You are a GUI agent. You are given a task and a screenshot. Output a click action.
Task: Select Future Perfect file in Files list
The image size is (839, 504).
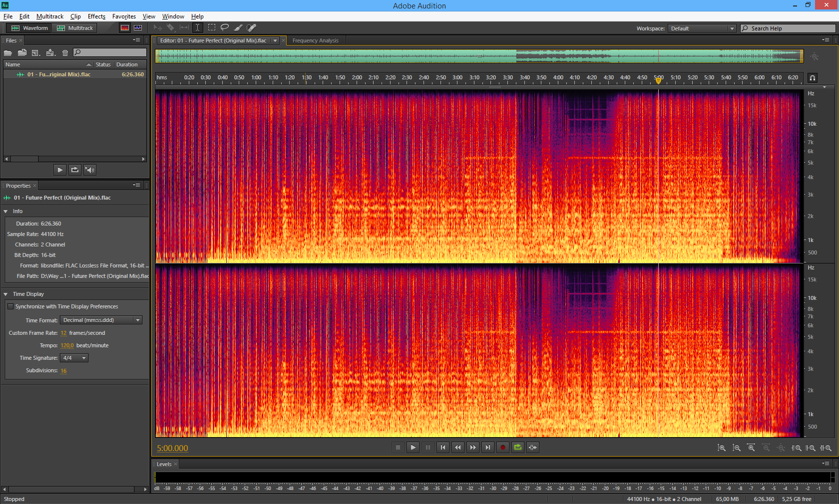click(74, 74)
